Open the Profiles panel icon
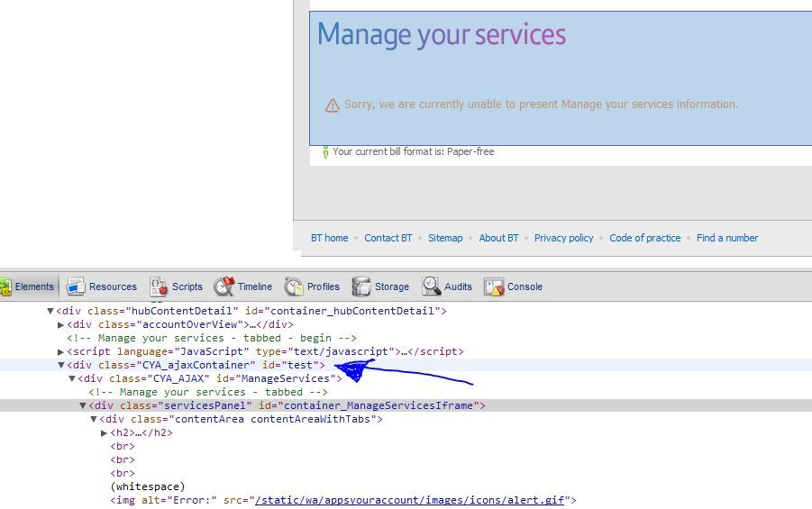The height and width of the screenshot is (509, 812). [294, 286]
